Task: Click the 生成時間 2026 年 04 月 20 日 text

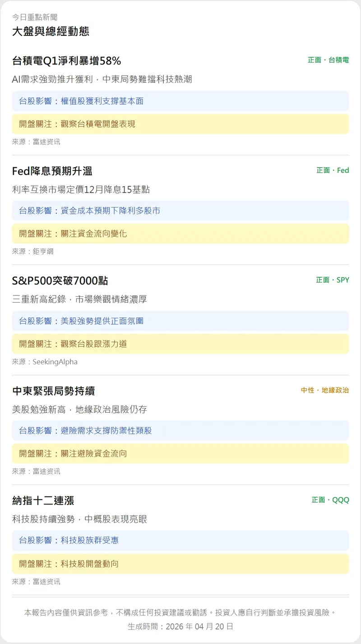Action: point(180,626)
